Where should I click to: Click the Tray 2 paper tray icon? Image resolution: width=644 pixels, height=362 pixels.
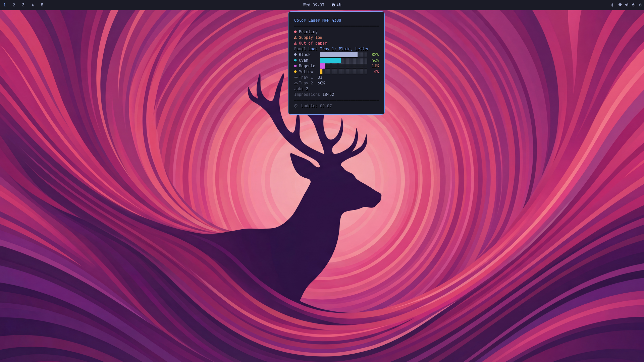click(296, 83)
